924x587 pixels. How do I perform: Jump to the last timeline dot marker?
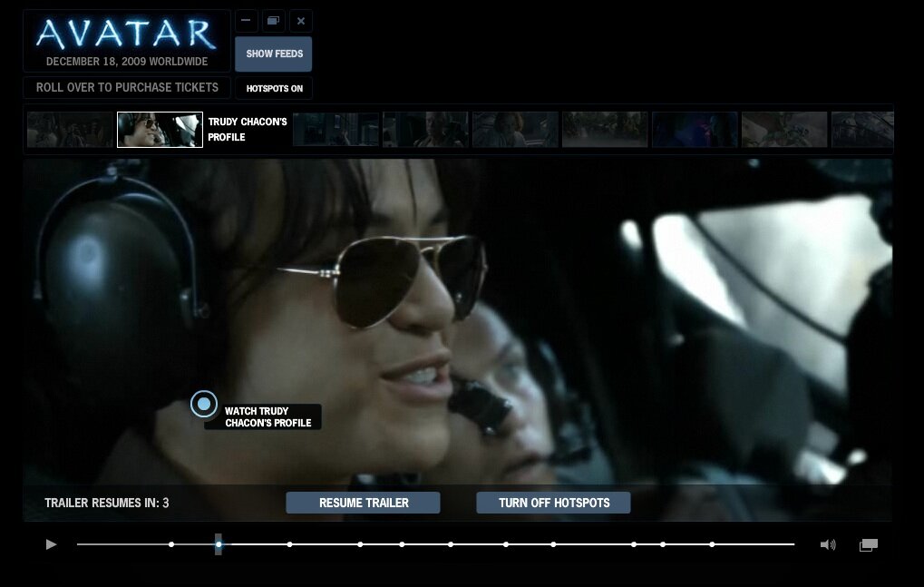(713, 544)
